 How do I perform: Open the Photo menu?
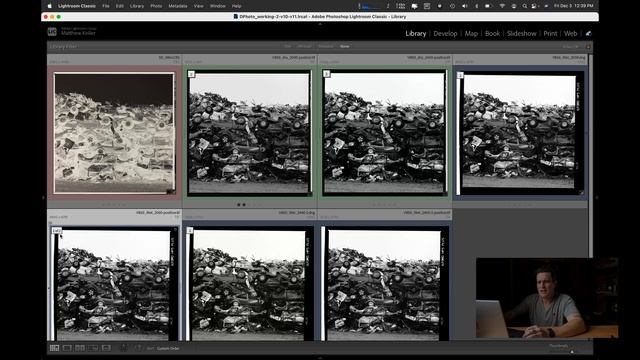(156, 6)
